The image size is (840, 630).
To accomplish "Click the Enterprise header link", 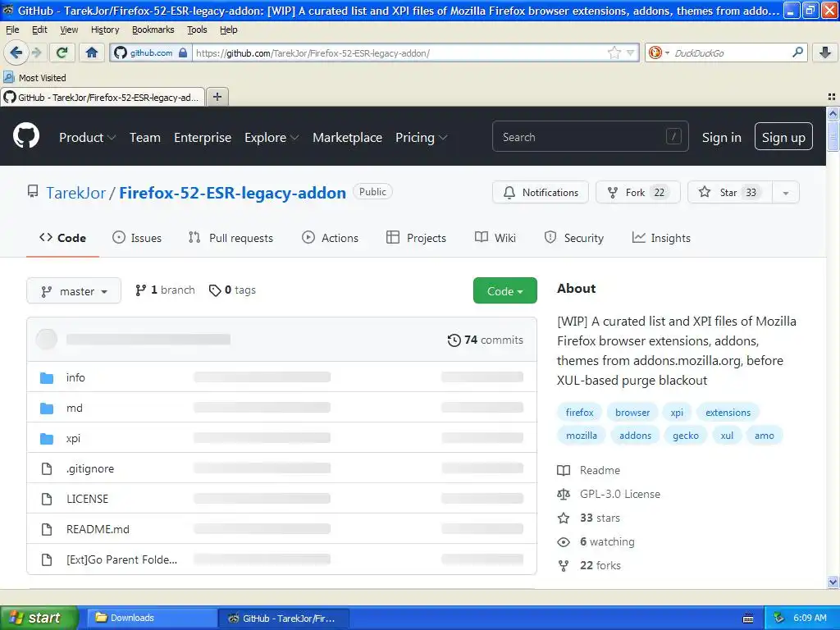I will [x=203, y=138].
